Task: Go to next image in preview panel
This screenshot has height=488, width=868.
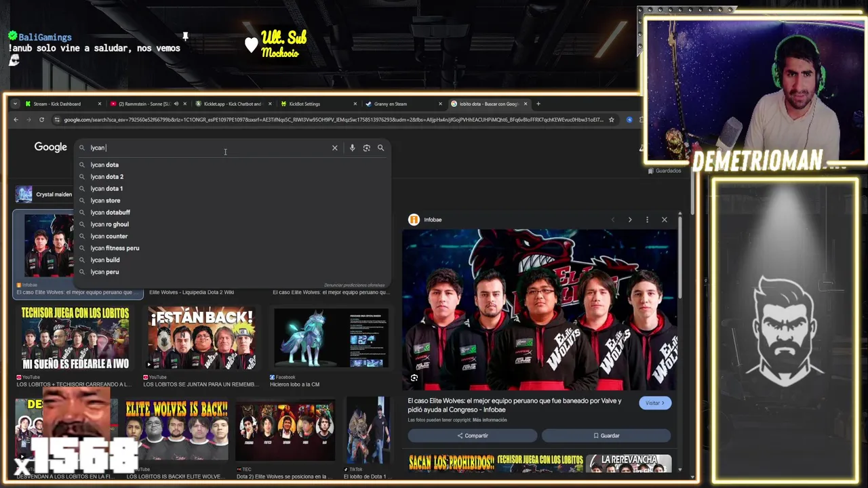Action: pos(629,220)
